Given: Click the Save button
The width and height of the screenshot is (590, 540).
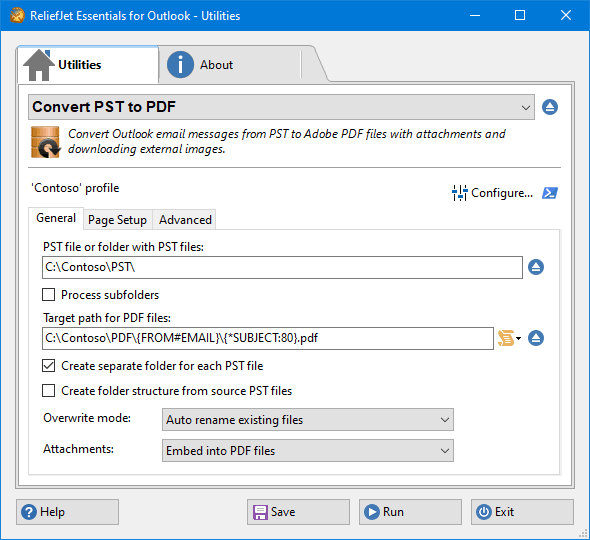Looking at the screenshot, I should coord(298,512).
